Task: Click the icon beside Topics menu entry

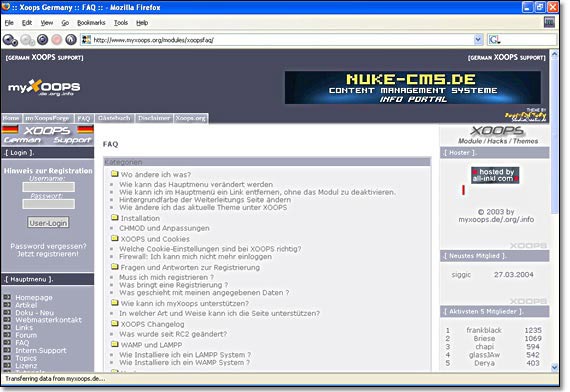Action: [7, 358]
